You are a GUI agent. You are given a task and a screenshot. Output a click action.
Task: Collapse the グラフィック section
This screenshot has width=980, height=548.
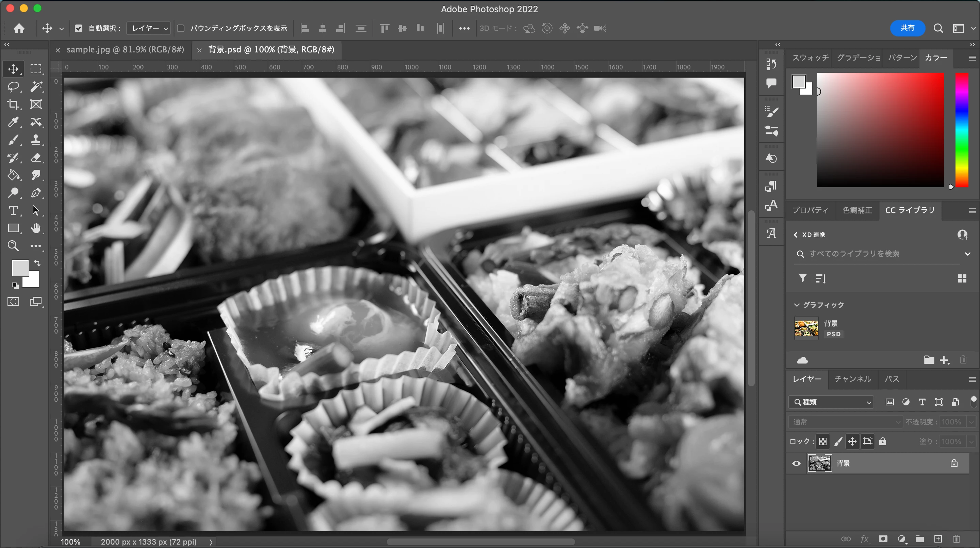pos(797,305)
